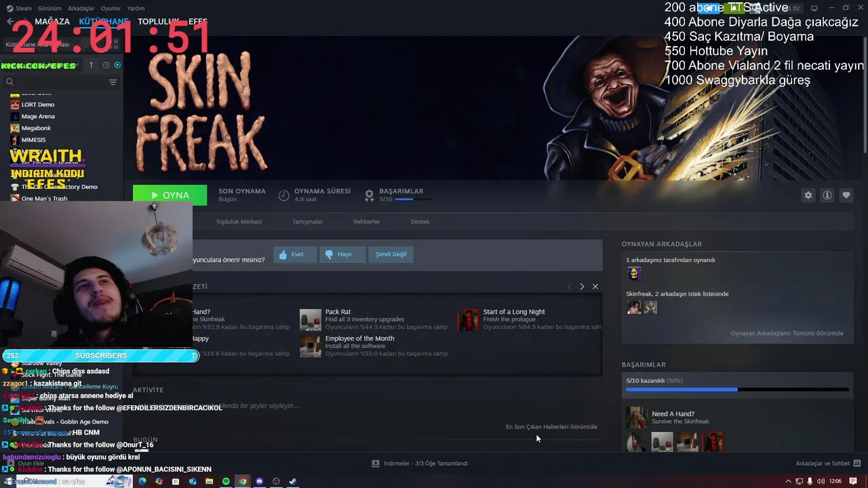Click Start of a Long Night icon
The image size is (868, 488).
[x=468, y=320]
